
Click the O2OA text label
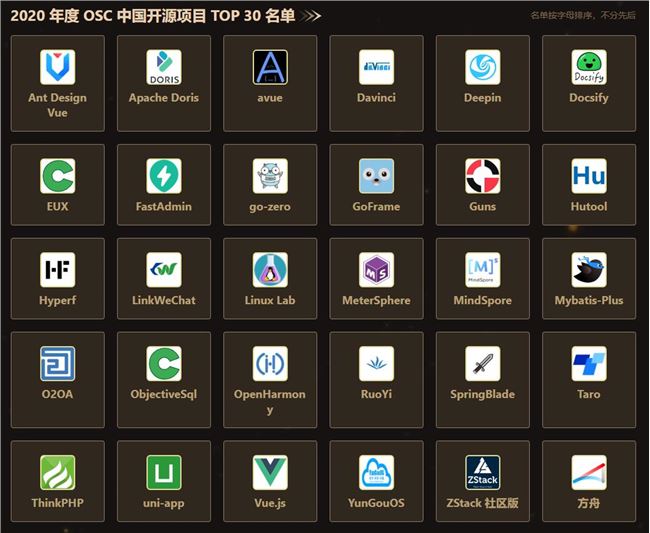tap(58, 394)
